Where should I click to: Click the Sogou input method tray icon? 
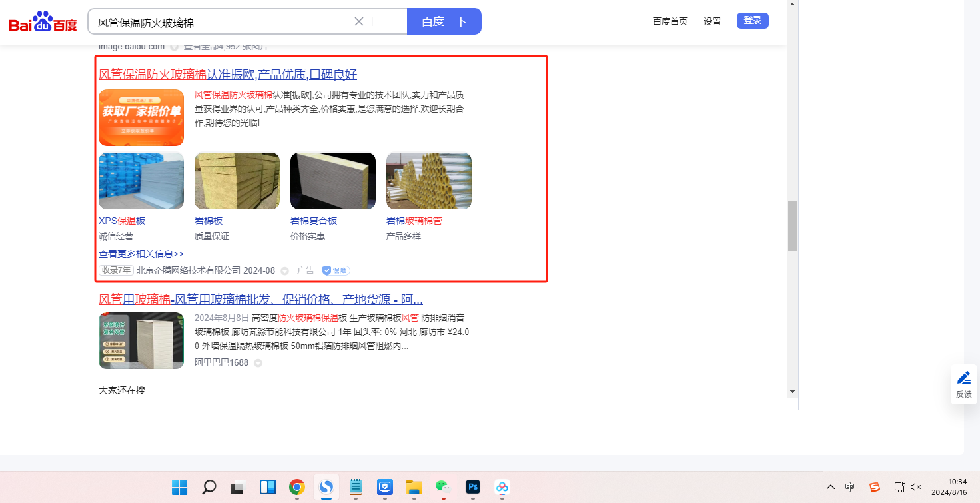coord(875,487)
